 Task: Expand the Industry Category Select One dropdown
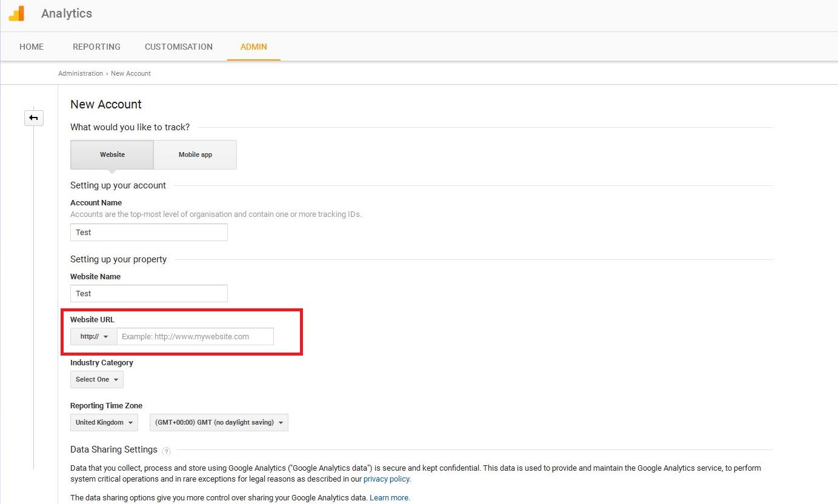point(97,379)
